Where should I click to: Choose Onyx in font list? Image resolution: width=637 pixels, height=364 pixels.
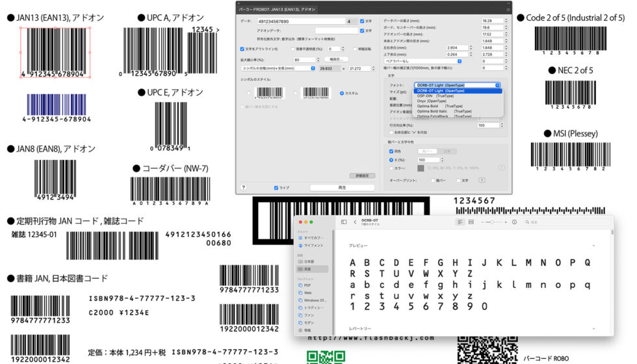click(458, 101)
